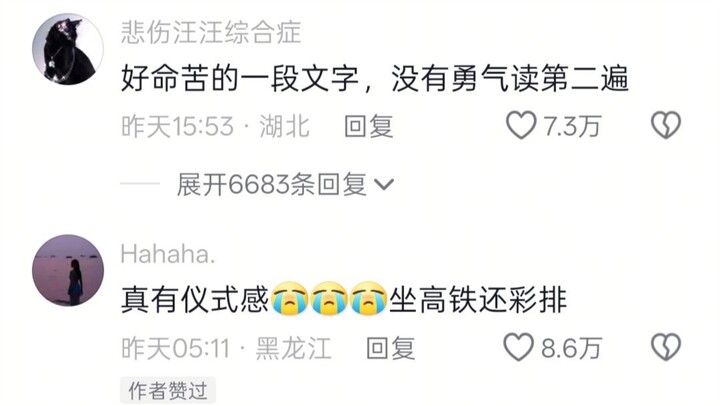Like the comment by 悲伤汪汪综合症 via heart icon
Image resolution: width=720 pixels, height=405 pixels.
click(521, 125)
